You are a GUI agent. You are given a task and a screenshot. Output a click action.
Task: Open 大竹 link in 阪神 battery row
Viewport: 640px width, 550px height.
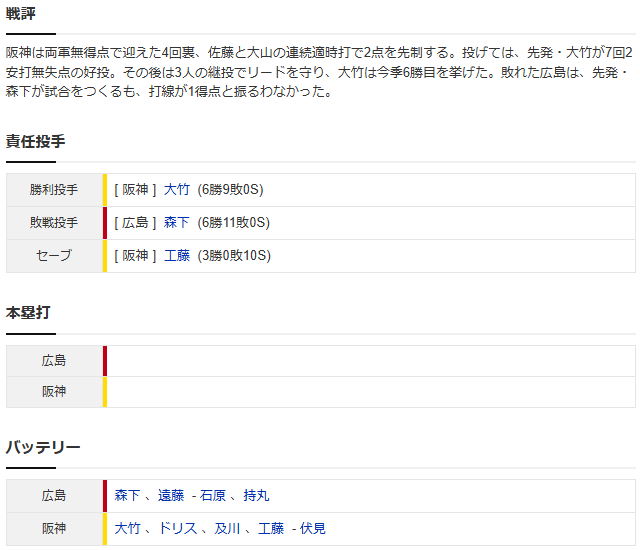coord(127,529)
